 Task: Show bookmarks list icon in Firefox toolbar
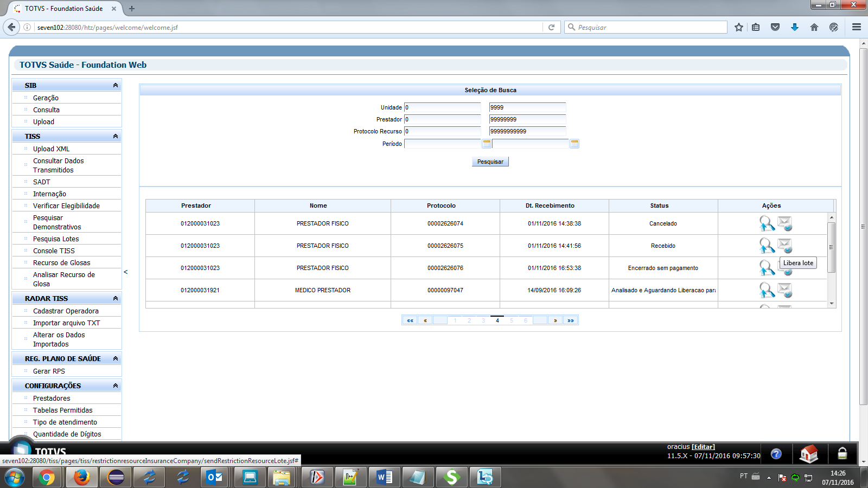coord(756,27)
